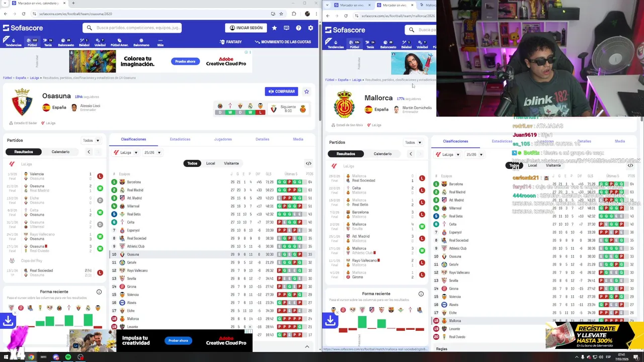Click the COMPARAR button
Viewport: 644px width, 362px height.
pyautogui.click(x=281, y=92)
